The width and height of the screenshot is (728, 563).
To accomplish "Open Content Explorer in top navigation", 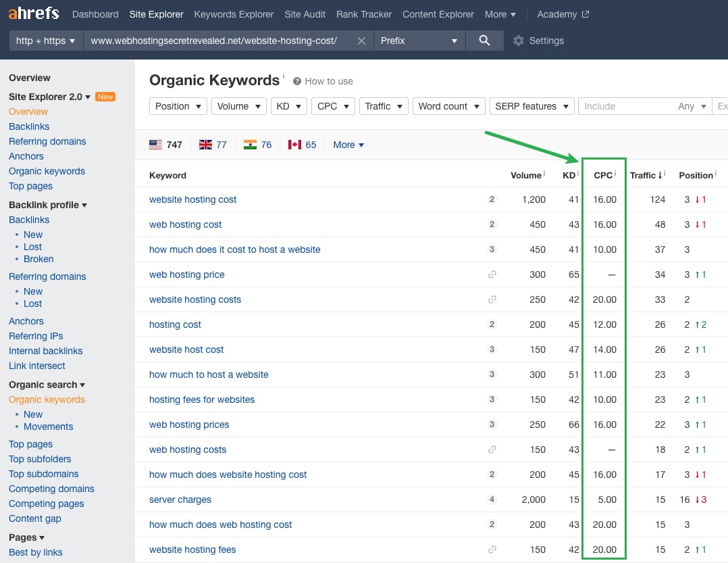I will click(438, 14).
